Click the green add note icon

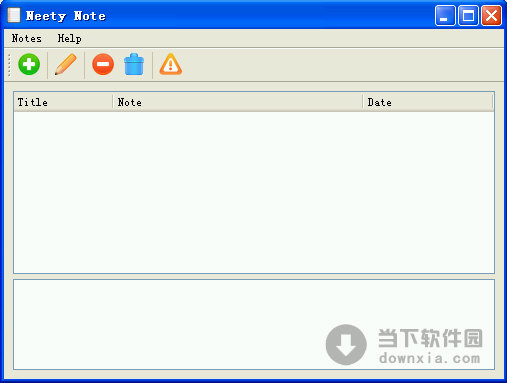pyautogui.click(x=29, y=64)
